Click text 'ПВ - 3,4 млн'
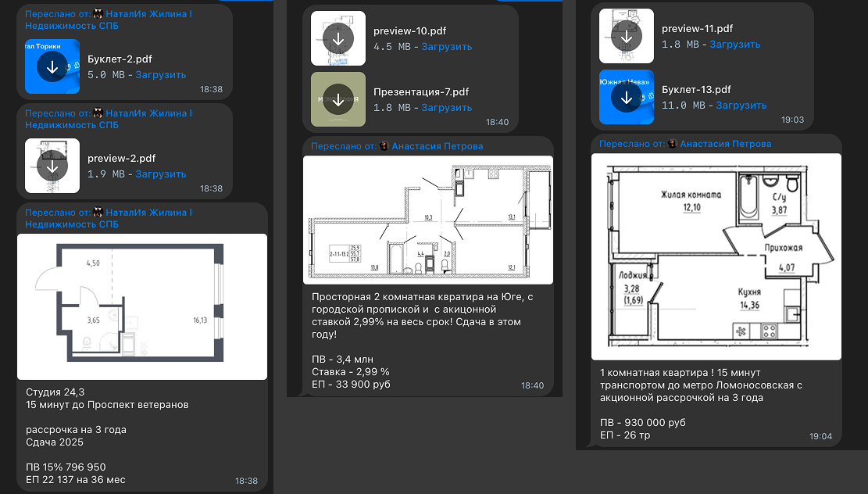This screenshot has width=868, height=494. 343,360
